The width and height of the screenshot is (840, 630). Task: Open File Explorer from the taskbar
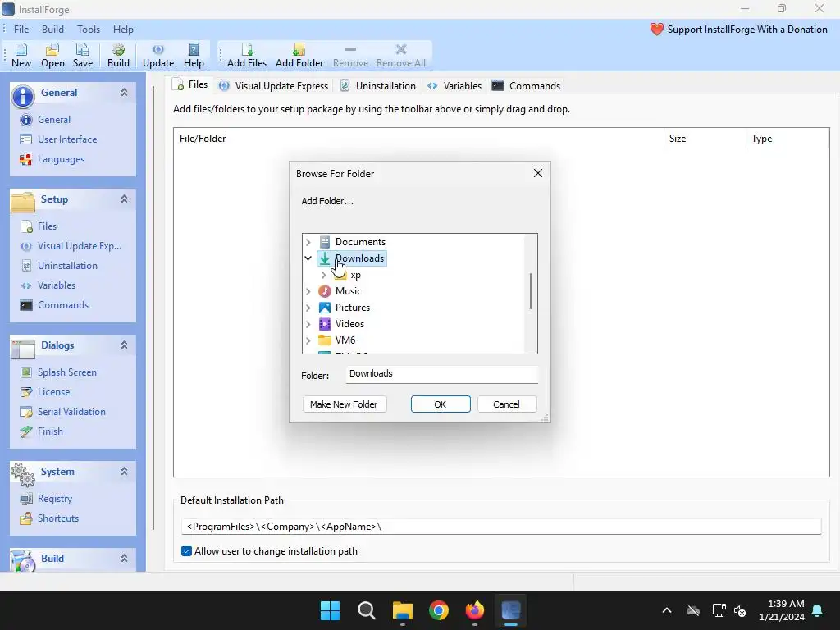pyautogui.click(x=402, y=610)
